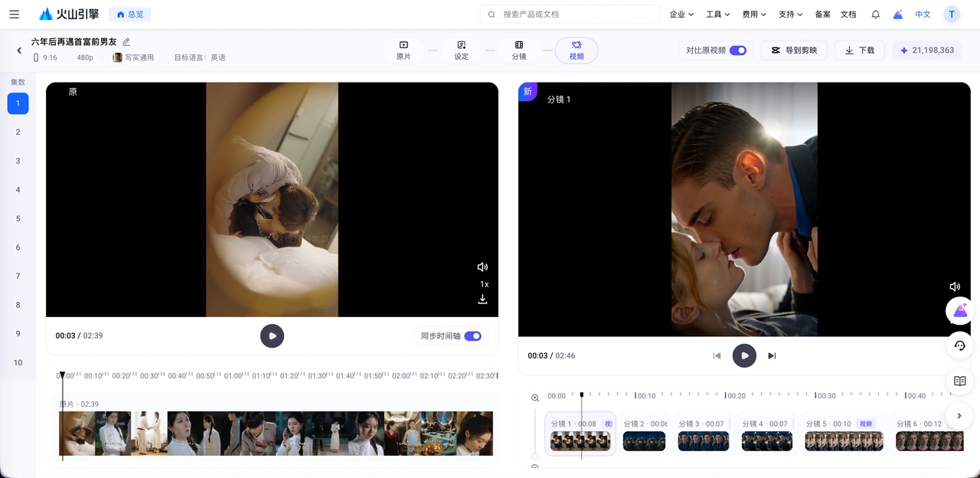Open the hamburger menu

pos(15,15)
